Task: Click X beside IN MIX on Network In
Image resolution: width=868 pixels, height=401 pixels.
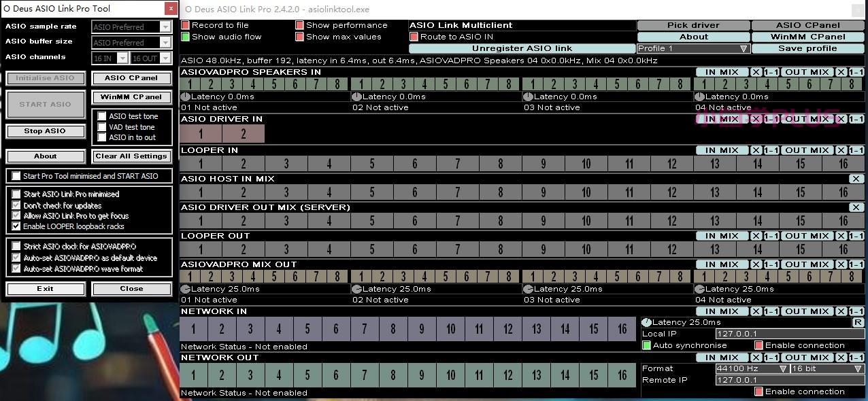Action: click(x=756, y=311)
